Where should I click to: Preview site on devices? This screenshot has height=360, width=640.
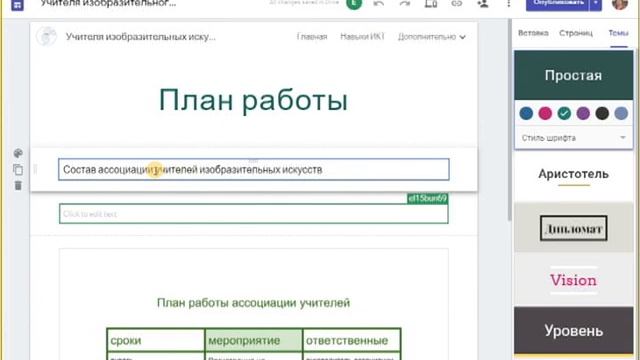click(x=431, y=4)
